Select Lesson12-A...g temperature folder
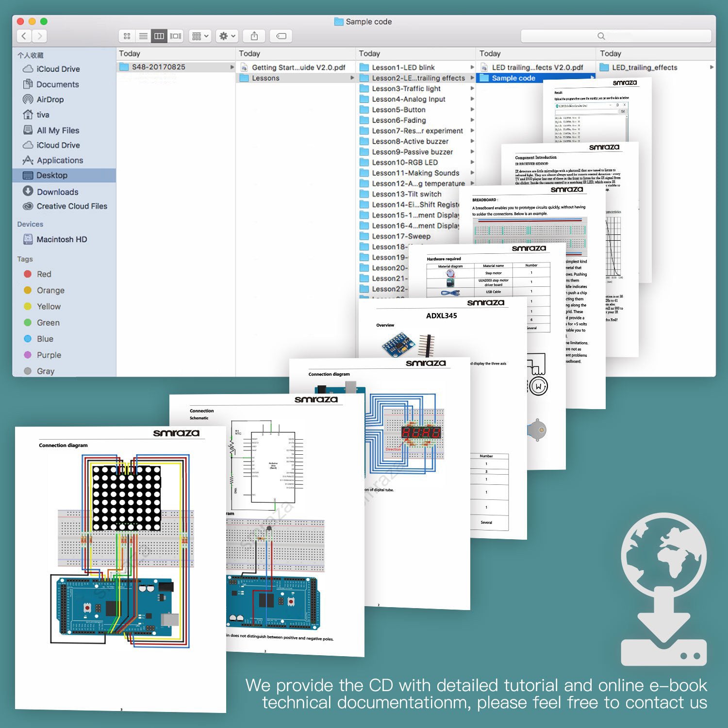This screenshot has height=728, width=728. 412,183
